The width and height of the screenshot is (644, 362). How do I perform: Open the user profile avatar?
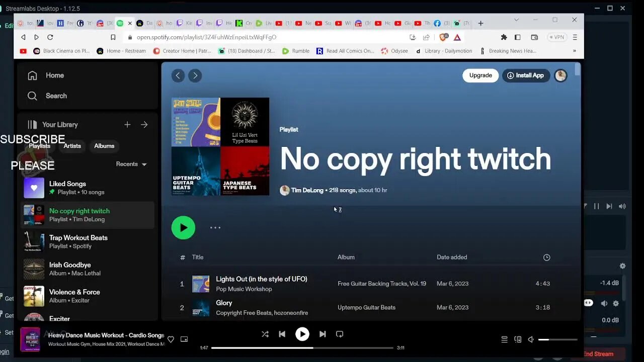[x=560, y=75]
